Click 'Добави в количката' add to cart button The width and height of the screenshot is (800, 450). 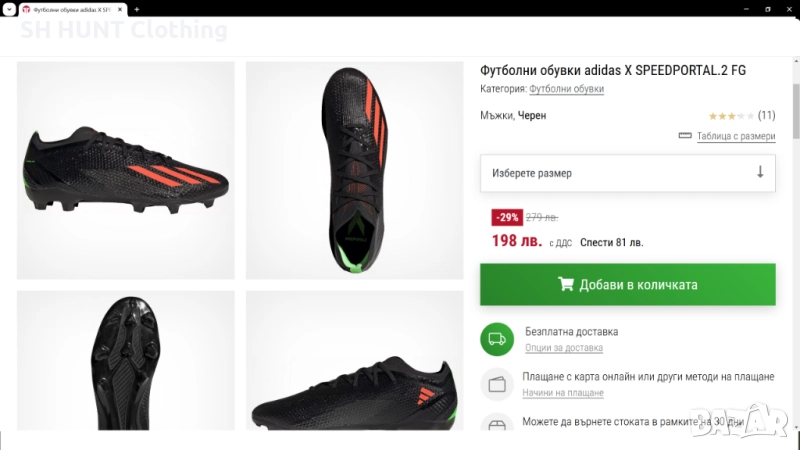(627, 285)
